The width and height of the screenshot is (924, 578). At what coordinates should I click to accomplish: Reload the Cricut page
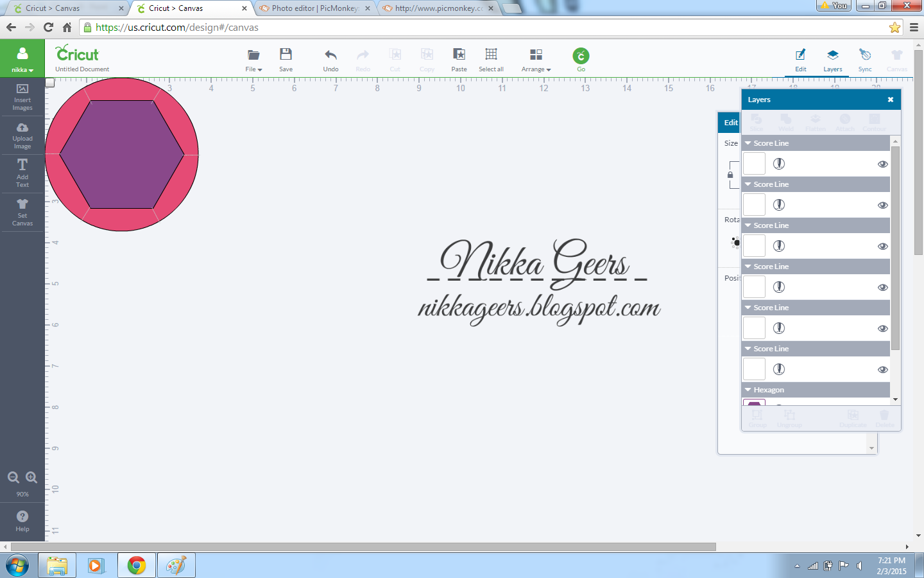tap(48, 27)
